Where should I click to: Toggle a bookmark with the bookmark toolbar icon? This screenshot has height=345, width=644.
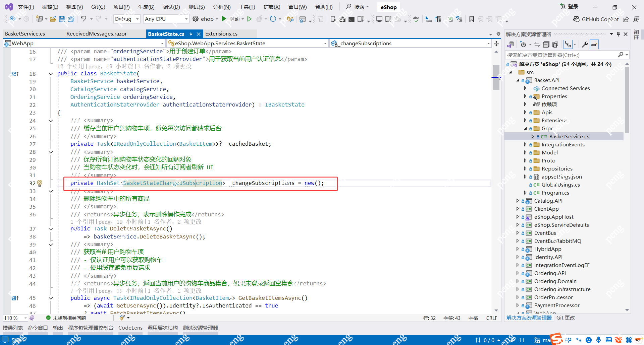(471, 19)
